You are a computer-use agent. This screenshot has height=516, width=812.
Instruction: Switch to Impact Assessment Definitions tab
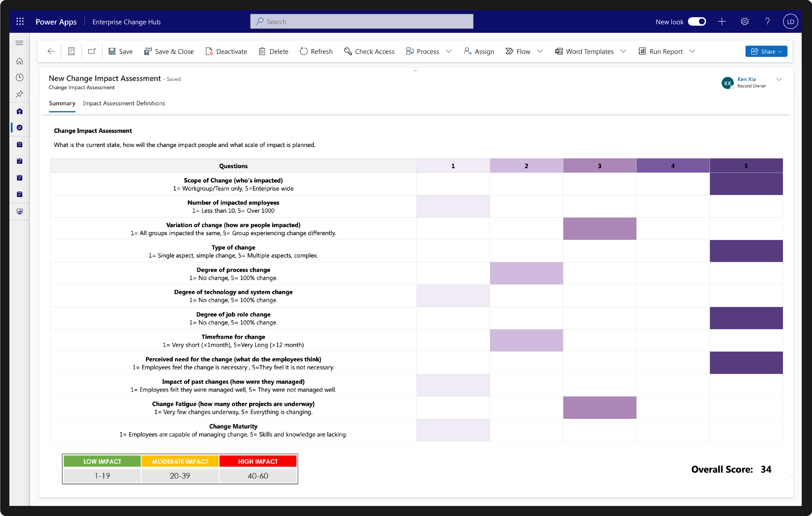click(x=124, y=103)
